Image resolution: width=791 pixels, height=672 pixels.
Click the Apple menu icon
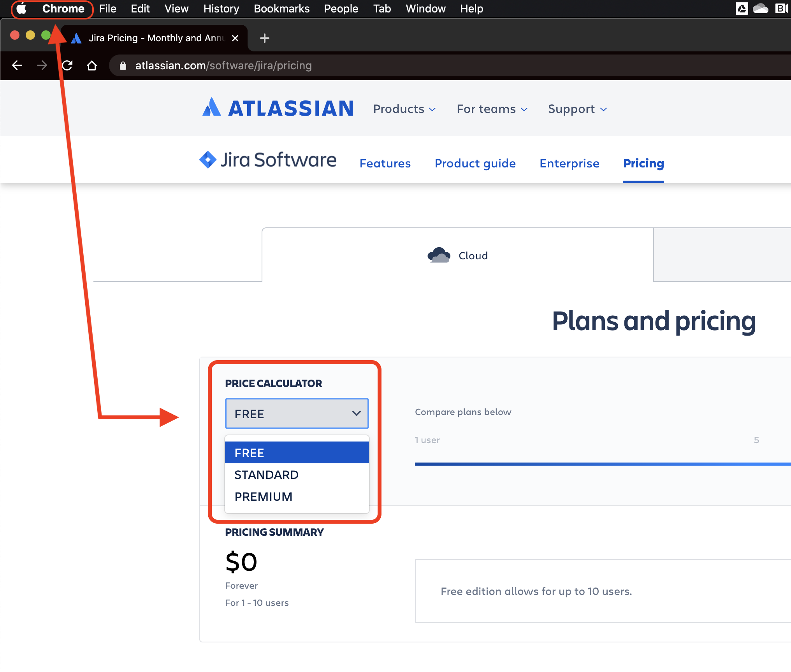pyautogui.click(x=22, y=9)
